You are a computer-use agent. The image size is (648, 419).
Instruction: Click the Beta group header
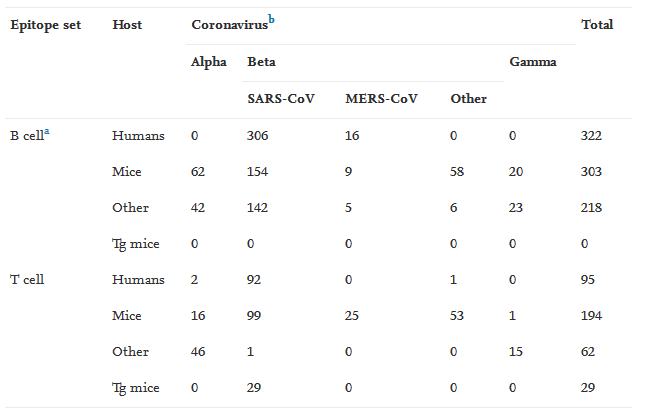[x=261, y=62]
